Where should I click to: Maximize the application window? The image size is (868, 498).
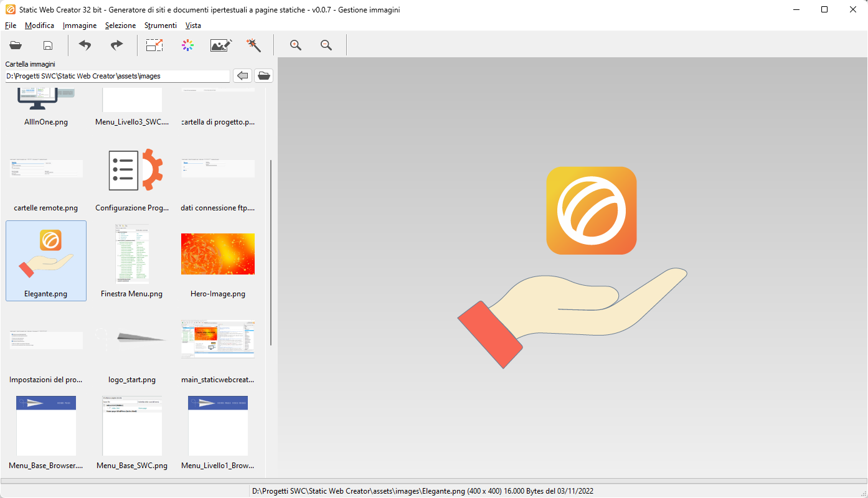(824, 9)
